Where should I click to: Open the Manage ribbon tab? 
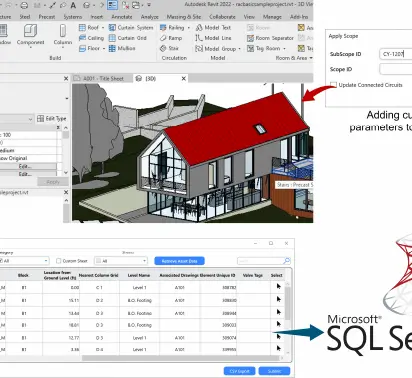click(272, 17)
